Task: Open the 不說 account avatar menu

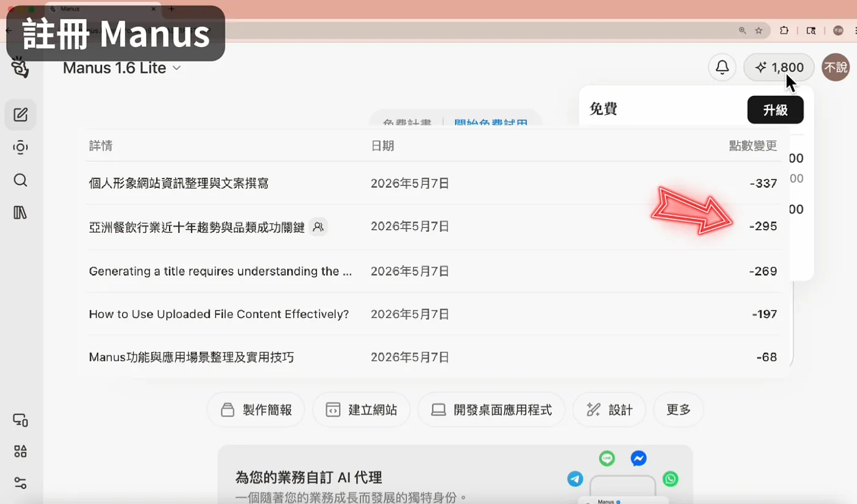Action: (836, 67)
